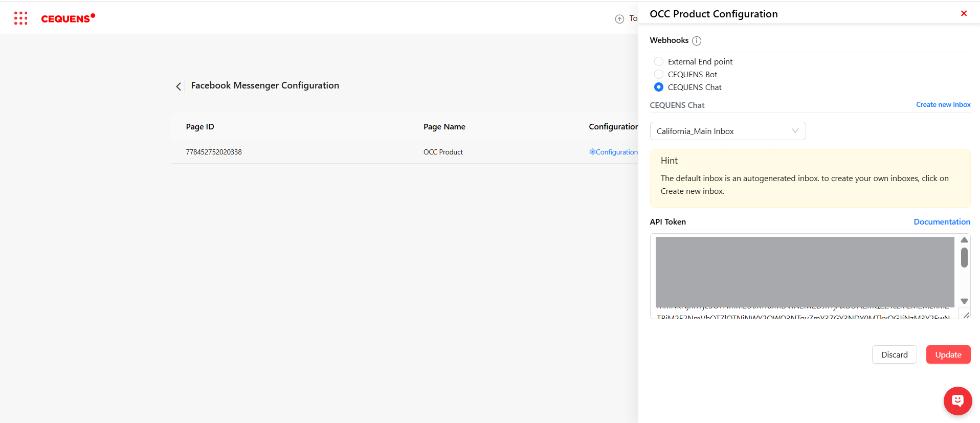The width and height of the screenshot is (980, 423).
Task: Go back using the left chevron arrow
Action: 179,86
